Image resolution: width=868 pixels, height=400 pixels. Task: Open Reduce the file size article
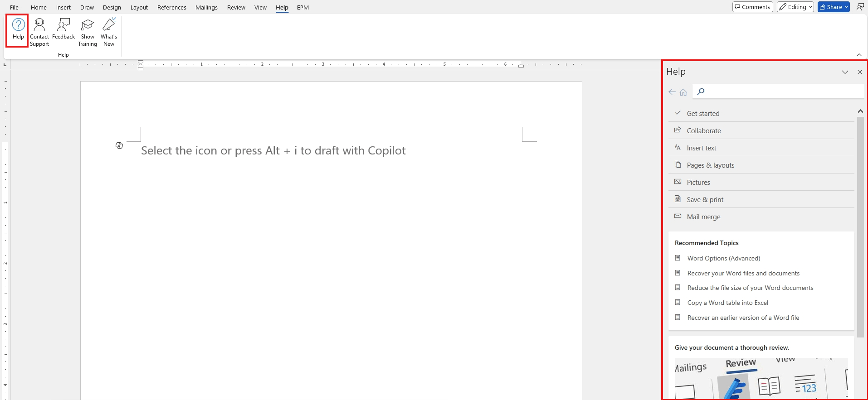coord(750,288)
